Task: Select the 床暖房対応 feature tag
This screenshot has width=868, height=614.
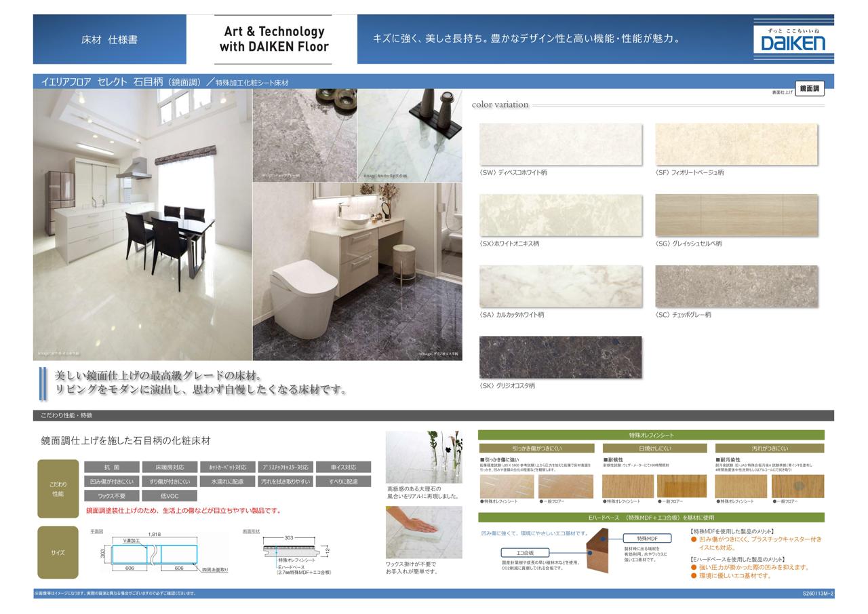Action: [x=170, y=467]
